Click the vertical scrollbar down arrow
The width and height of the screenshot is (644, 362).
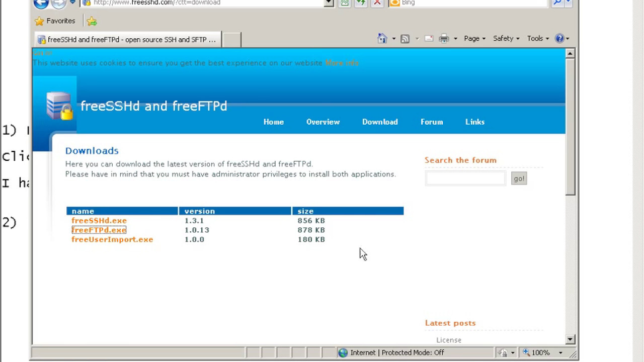[x=570, y=340]
